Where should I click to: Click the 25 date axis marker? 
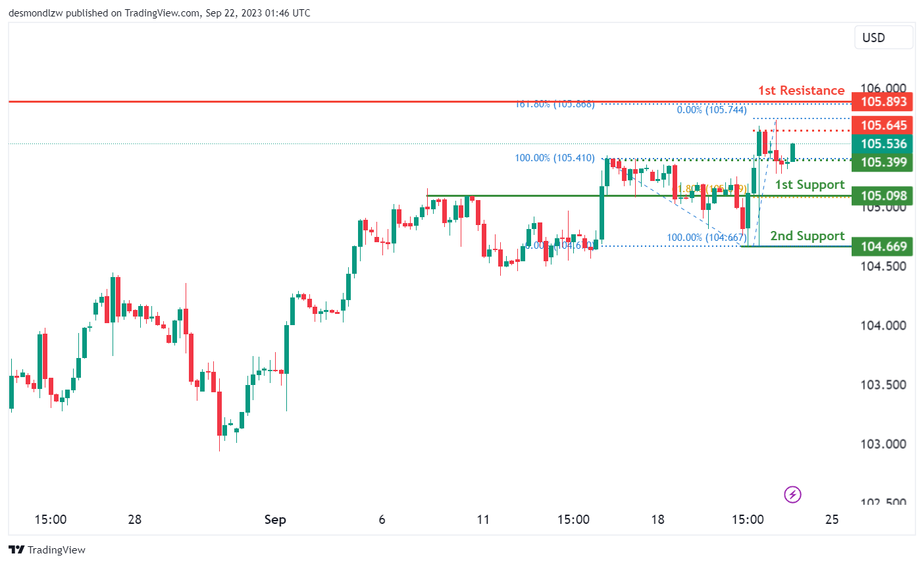832,519
